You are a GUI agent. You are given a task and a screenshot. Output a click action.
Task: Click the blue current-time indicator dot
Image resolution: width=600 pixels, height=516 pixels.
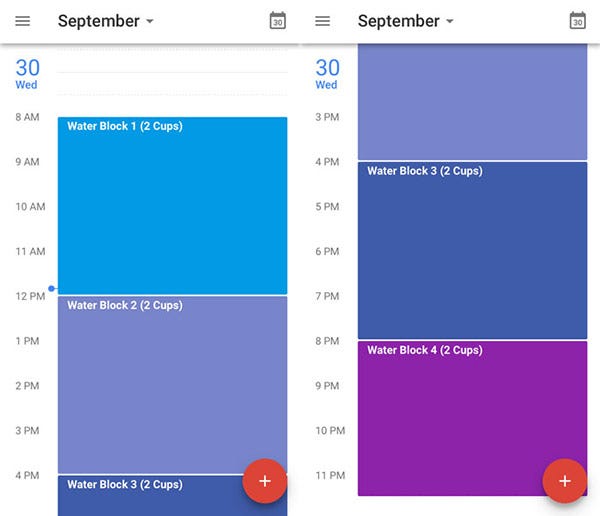[52, 288]
